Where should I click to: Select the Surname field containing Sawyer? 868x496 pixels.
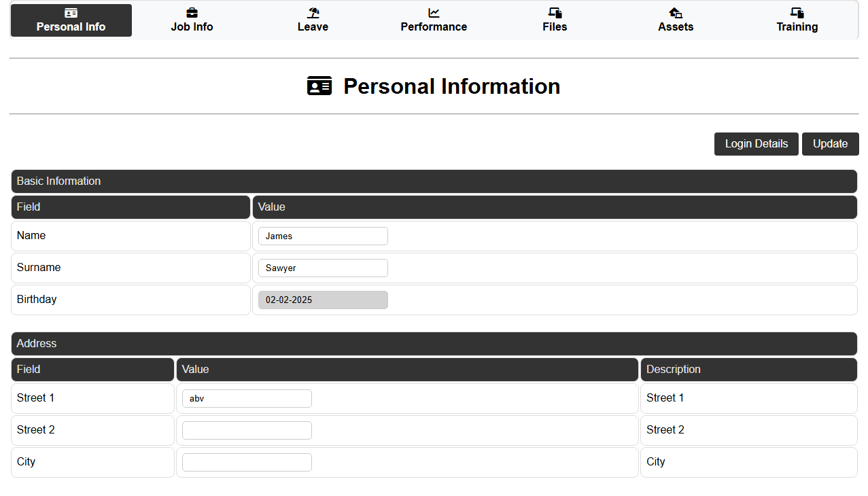pyautogui.click(x=323, y=268)
